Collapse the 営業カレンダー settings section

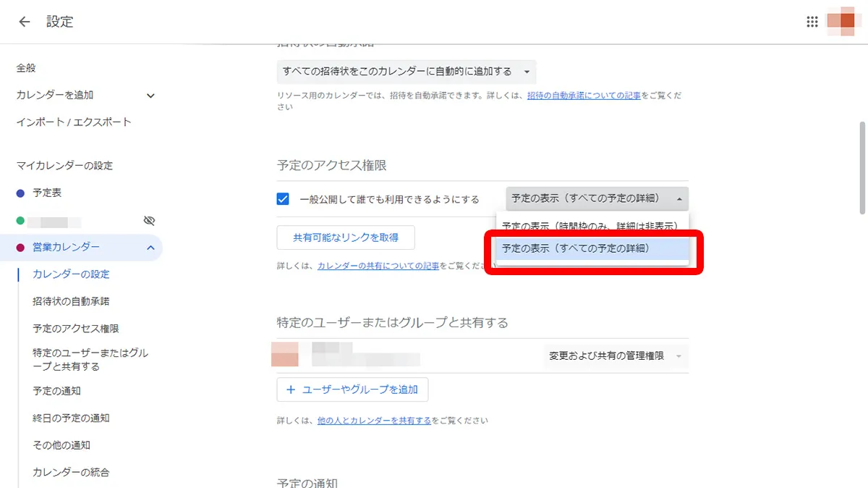[x=150, y=247]
